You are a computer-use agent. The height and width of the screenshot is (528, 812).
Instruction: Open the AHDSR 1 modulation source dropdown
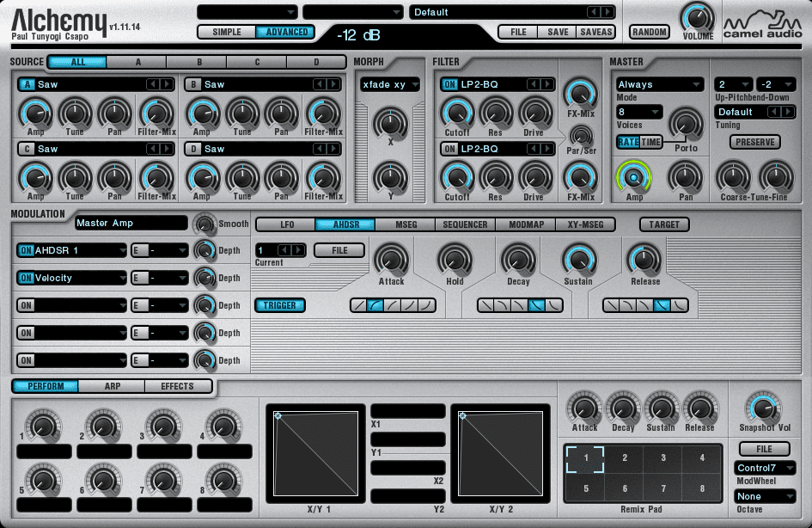80,250
